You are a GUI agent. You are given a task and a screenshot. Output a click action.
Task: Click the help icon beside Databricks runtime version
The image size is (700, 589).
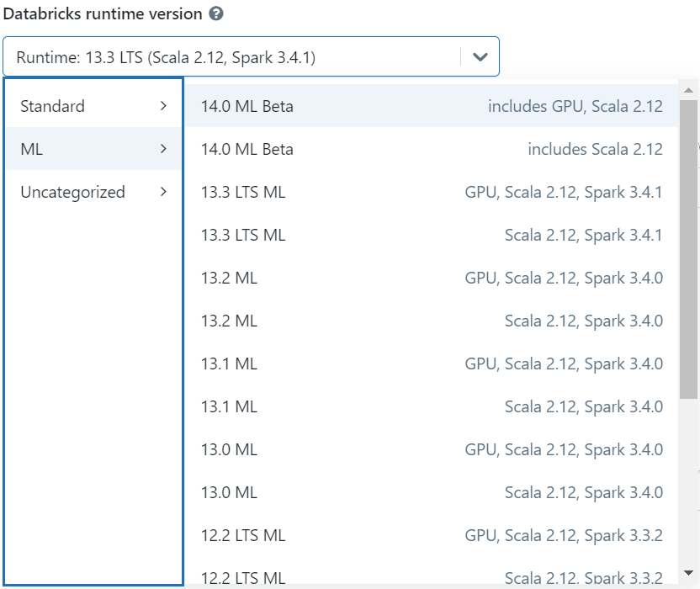click(x=216, y=13)
